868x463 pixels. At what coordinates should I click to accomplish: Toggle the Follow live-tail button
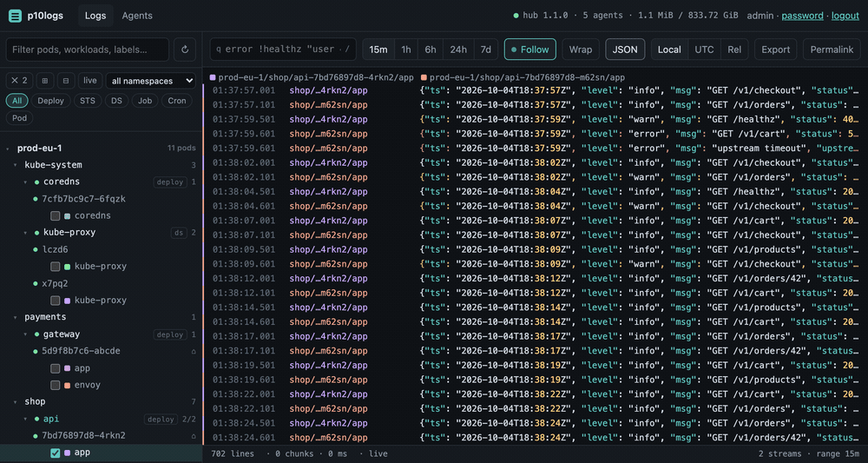tap(530, 50)
